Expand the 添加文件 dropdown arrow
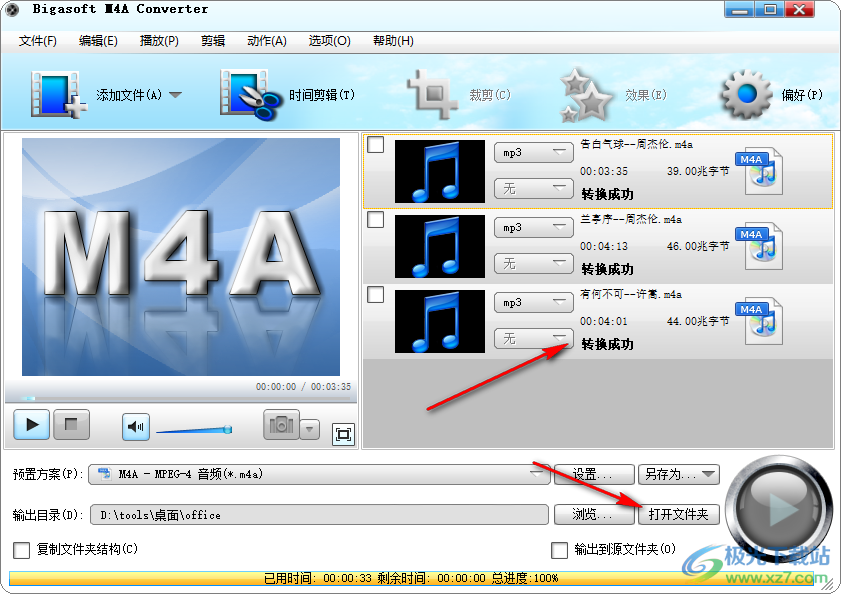This screenshot has height=594, width=841. click(175, 95)
